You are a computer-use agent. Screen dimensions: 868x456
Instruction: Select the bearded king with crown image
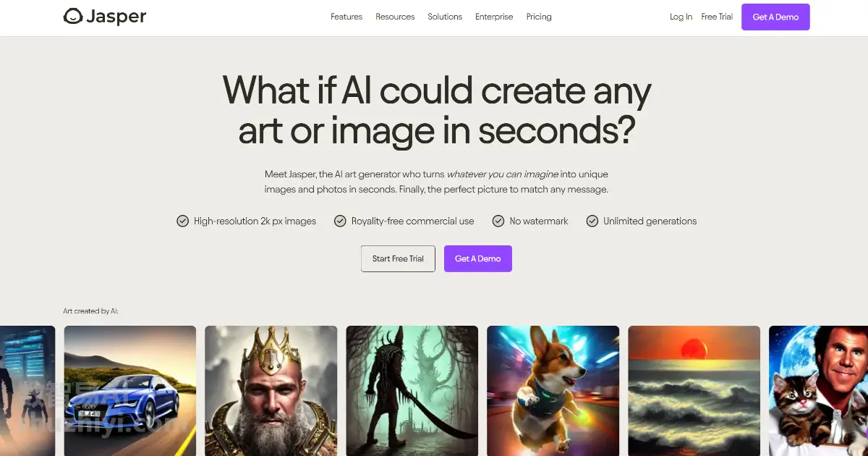click(271, 391)
